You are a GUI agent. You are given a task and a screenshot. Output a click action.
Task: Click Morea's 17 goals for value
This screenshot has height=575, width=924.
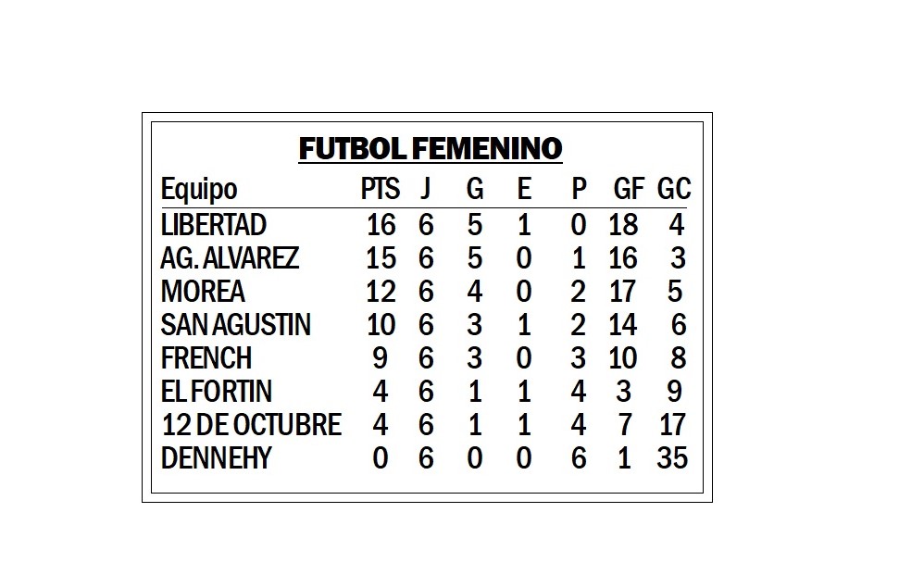(622, 292)
